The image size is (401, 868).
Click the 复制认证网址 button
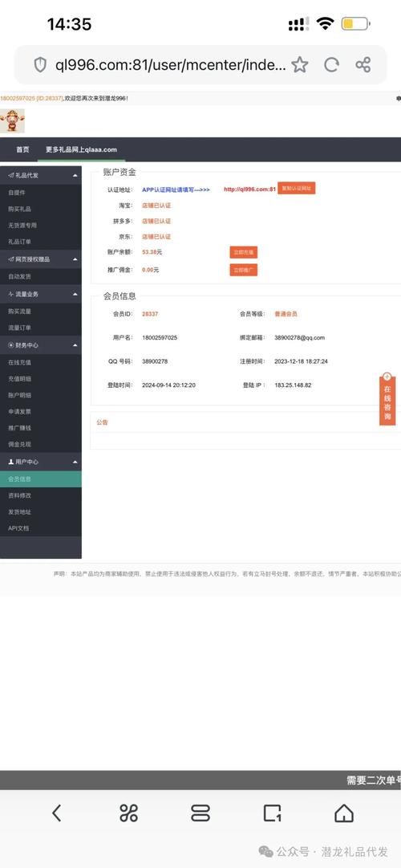point(297,188)
